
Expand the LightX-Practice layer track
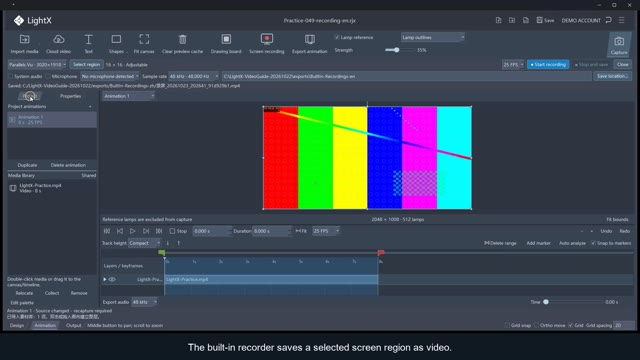click(x=105, y=280)
